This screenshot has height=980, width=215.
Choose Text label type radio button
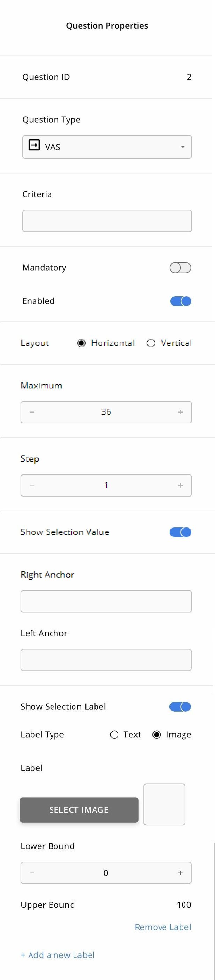coord(114,735)
